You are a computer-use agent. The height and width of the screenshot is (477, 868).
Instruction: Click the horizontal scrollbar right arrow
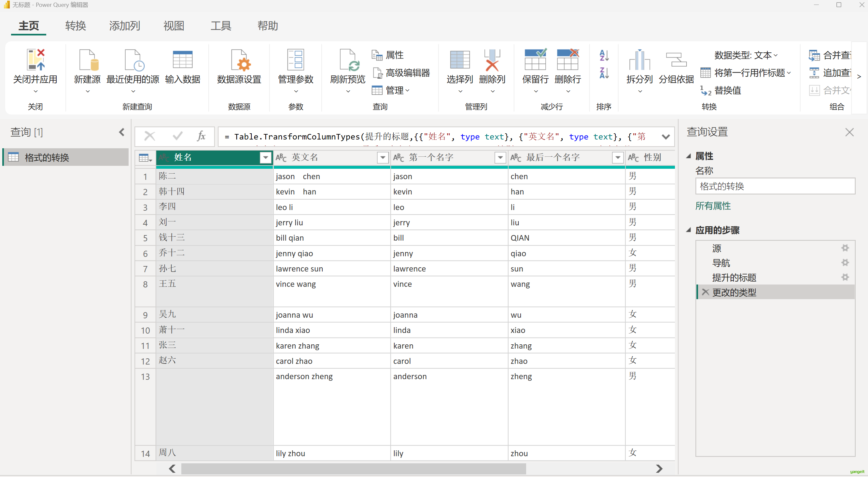[659, 468]
